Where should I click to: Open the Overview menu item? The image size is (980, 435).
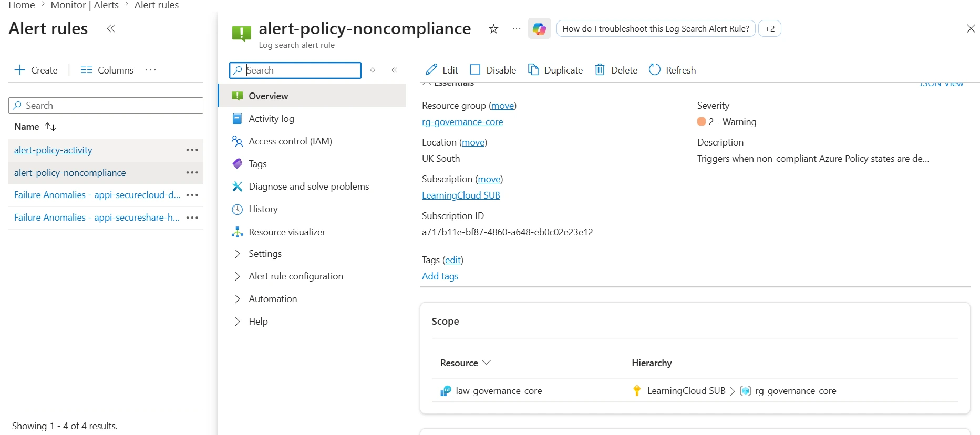(312, 96)
